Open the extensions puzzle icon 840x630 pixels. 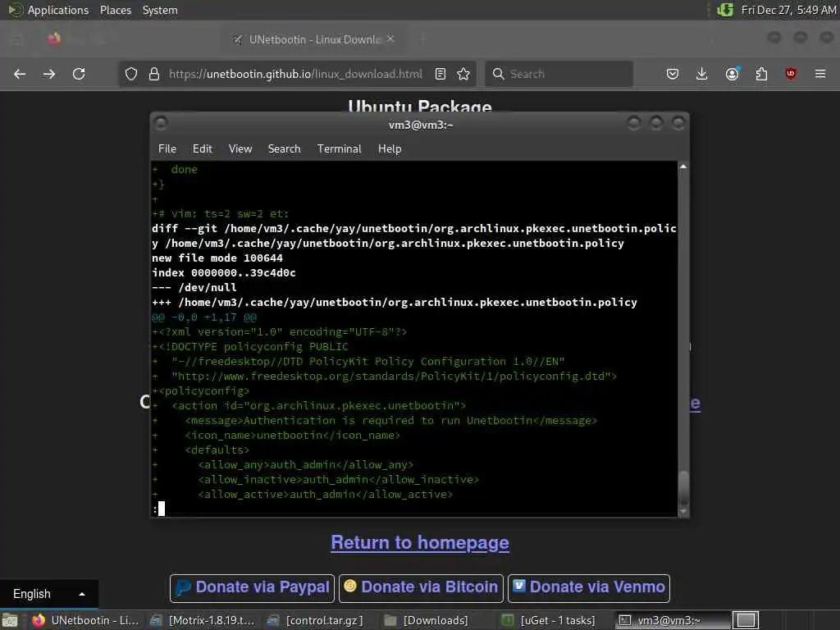pyautogui.click(x=761, y=74)
